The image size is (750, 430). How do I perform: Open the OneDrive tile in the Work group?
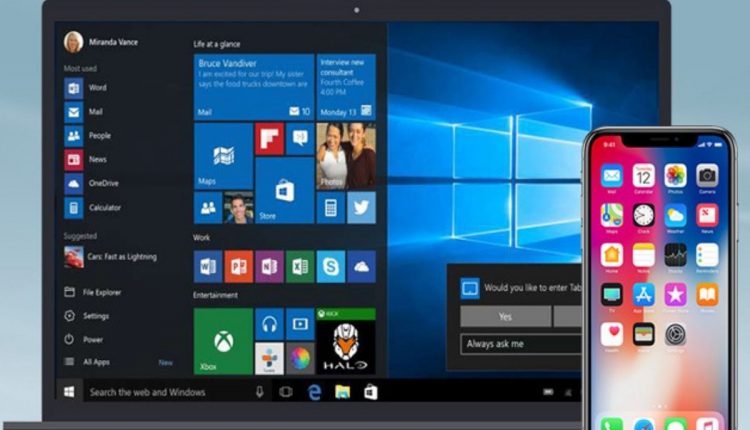click(x=361, y=266)
